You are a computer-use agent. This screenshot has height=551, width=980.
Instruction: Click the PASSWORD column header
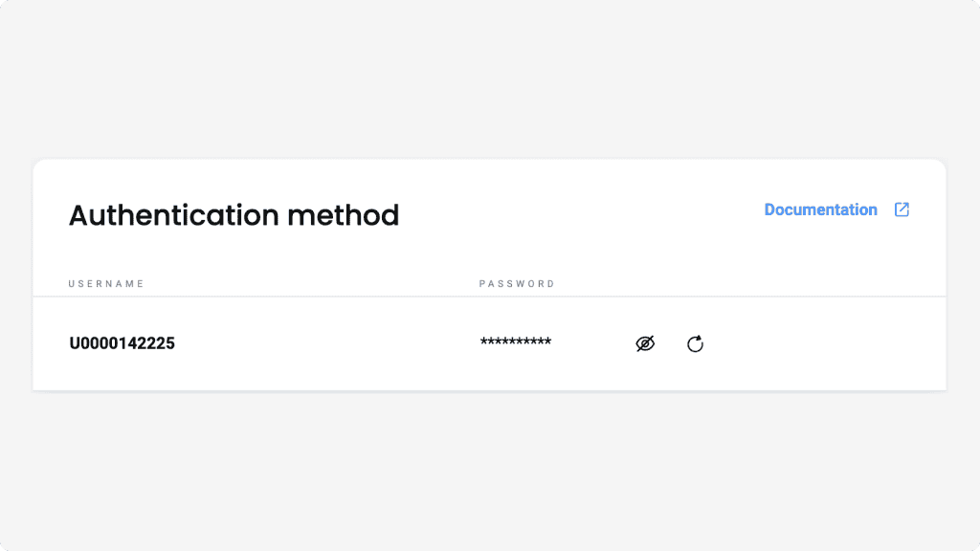pos(517,284)
